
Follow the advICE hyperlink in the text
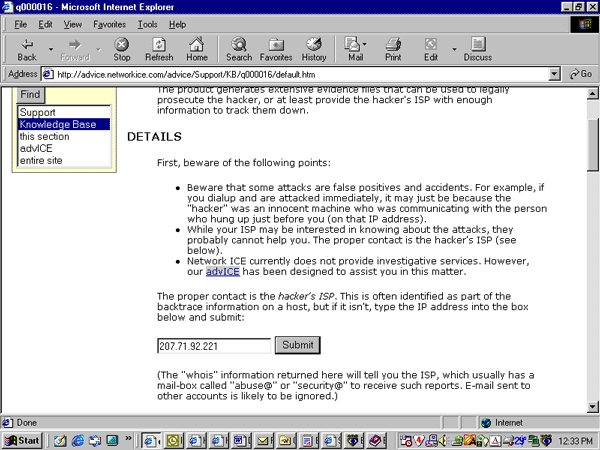(x=223, y=271)
